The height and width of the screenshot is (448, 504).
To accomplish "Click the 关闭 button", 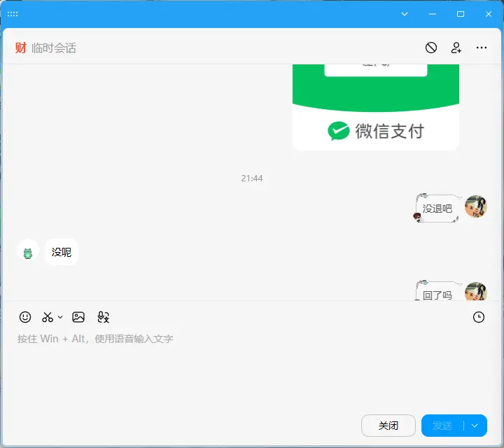I will coord(388,426).
